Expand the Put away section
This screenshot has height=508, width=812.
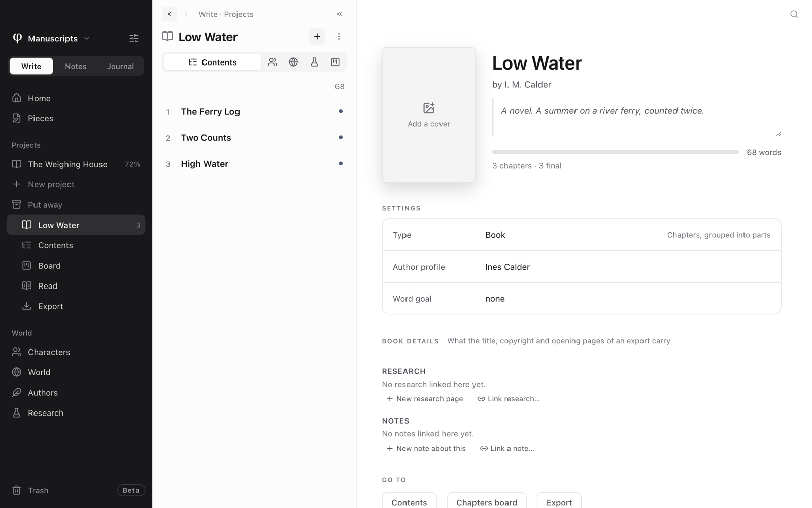pyautogui.click(x=76, y=205)
